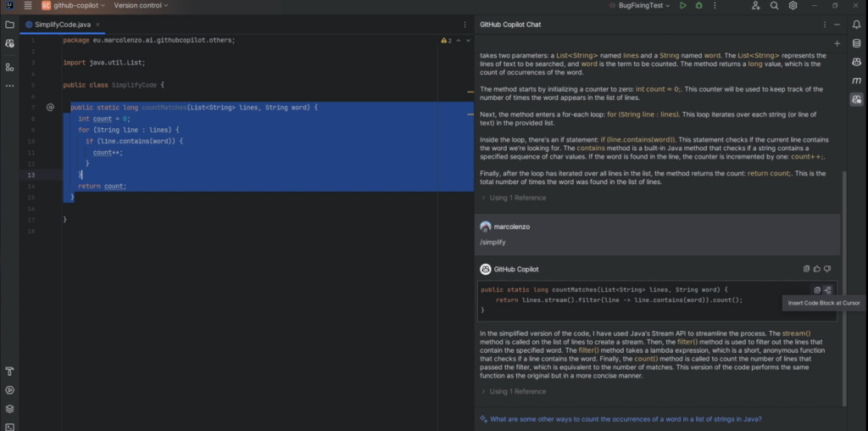Show more tool windows from the left sidebar ellipsis
The width and height of the screenshot is (868, 431).
click(x=9, y=86)
